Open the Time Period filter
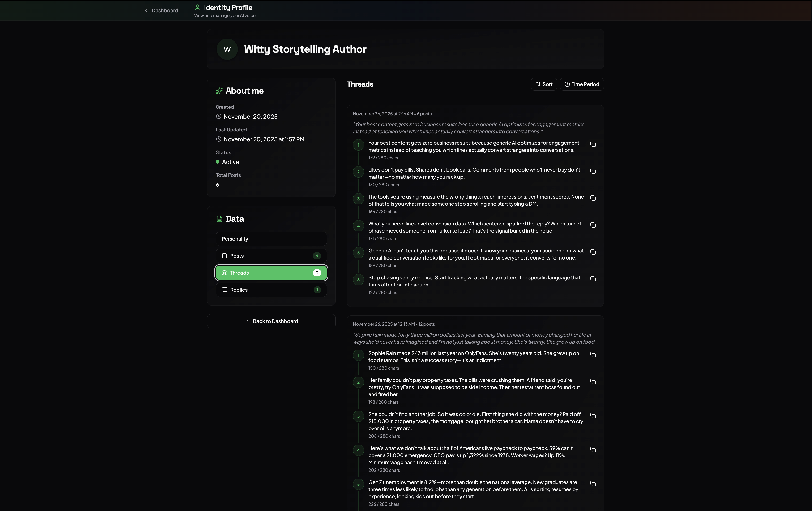812x511 pixels. coord(581,84)
